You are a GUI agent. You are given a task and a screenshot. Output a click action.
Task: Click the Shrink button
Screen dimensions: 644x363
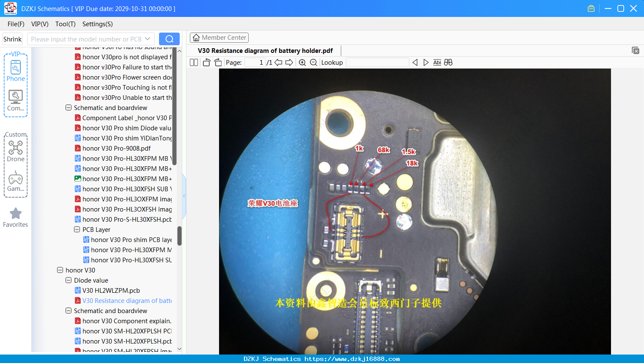click(13, 39)
